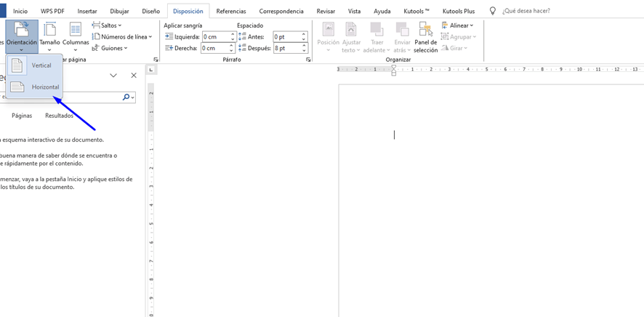Open the Alinear dropdown
The width and height of the screenshot is (644, 317).
[457, 25]
